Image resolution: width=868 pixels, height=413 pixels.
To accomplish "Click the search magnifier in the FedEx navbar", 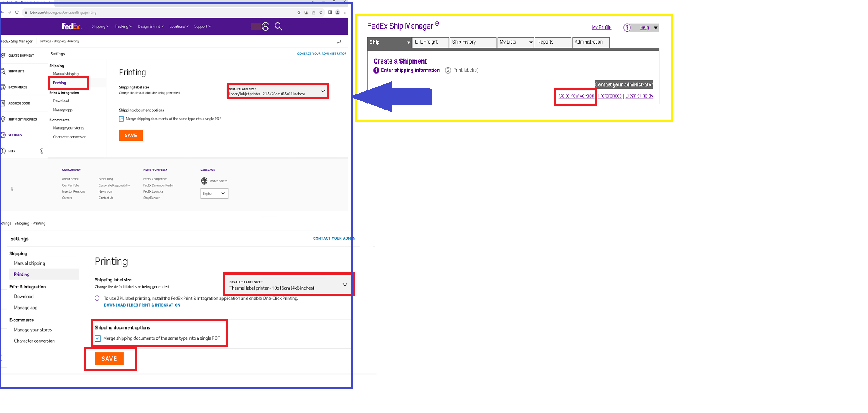I will pyautogui.click(x=279, y=26).
